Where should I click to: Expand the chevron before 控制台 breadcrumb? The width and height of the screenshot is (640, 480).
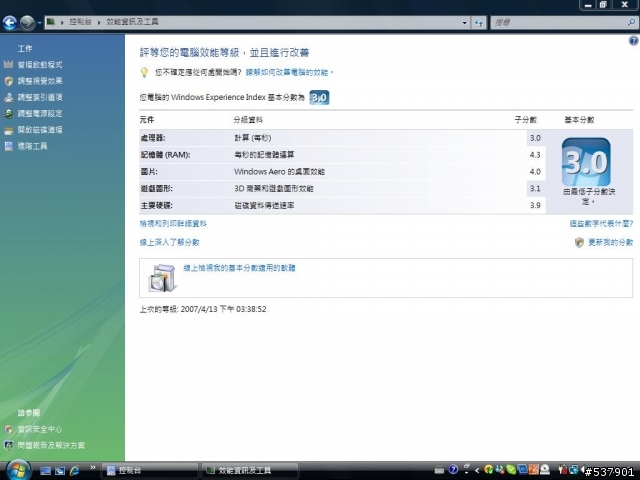coord(62,22)
